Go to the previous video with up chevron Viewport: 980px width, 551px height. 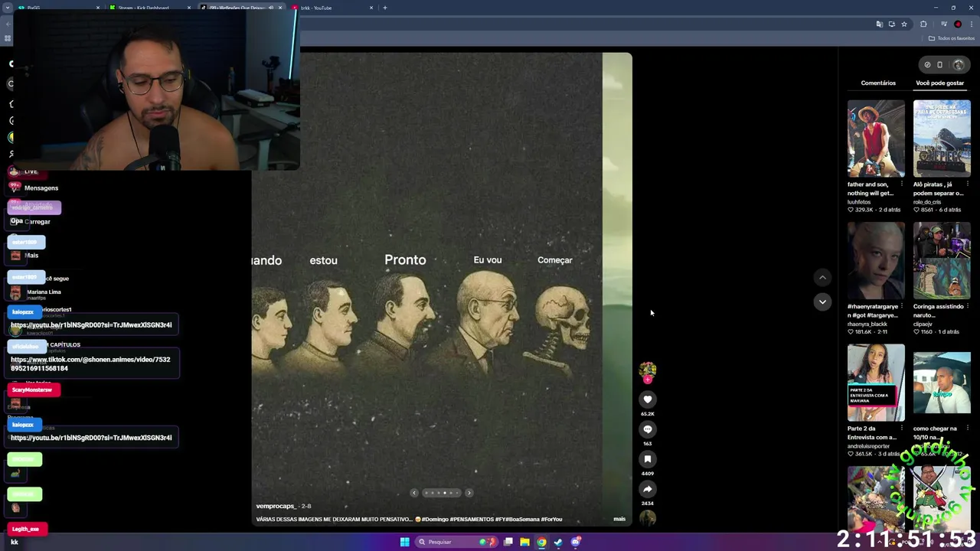822,278
